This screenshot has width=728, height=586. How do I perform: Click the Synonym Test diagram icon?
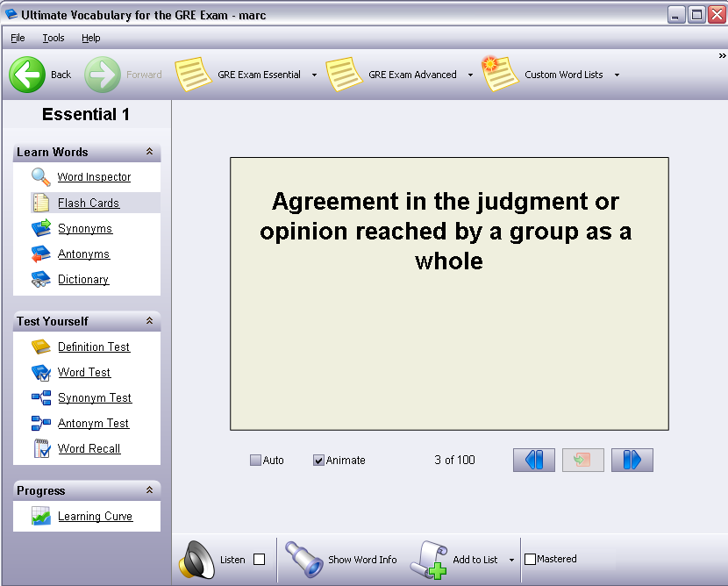click(x=41, y=398)
